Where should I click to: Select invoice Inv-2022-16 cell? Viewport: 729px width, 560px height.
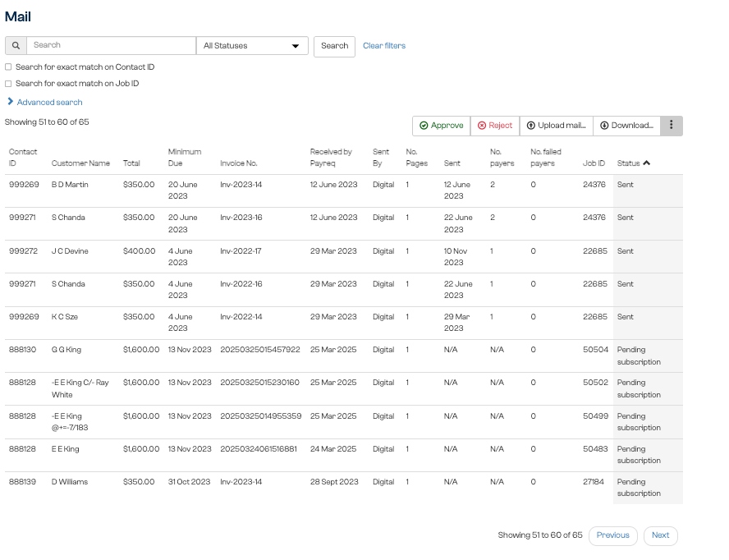(x=241, y=284)
